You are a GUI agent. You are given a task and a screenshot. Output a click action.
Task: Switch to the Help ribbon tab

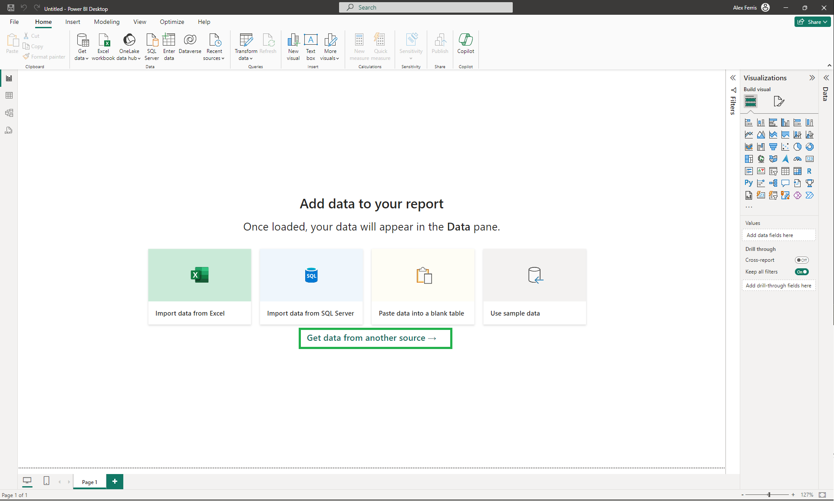pos(204,22)
